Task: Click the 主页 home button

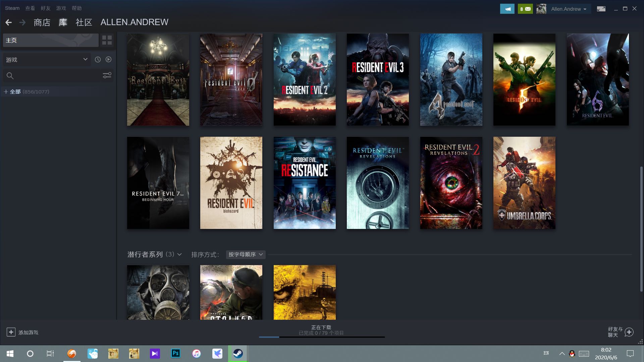Action: point(51,40)
